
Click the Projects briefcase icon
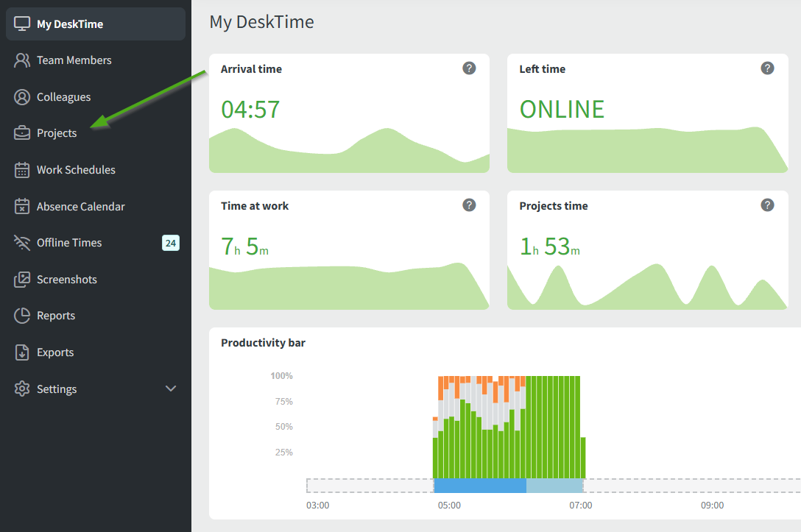(x=23, y=133)
